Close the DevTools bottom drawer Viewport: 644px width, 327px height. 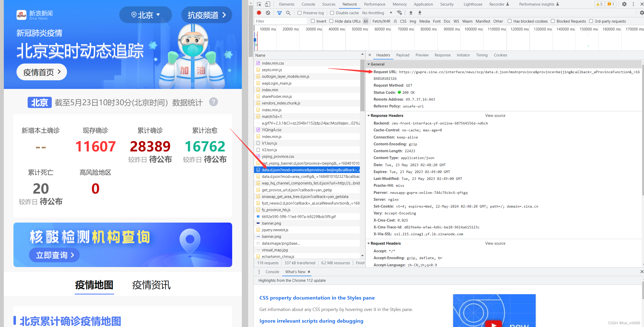click(642, 272)
